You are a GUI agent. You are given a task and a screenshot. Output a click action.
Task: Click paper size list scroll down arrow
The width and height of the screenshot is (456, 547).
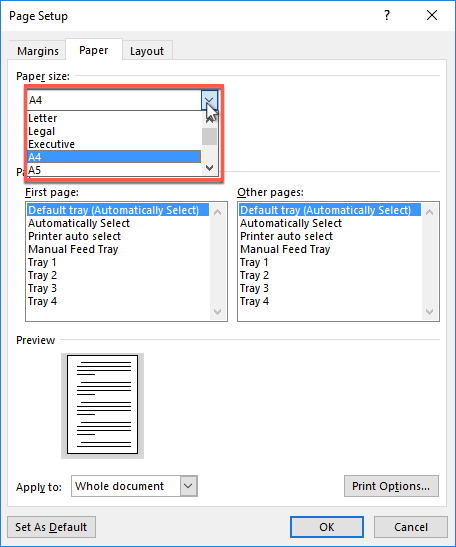point(209,168)
